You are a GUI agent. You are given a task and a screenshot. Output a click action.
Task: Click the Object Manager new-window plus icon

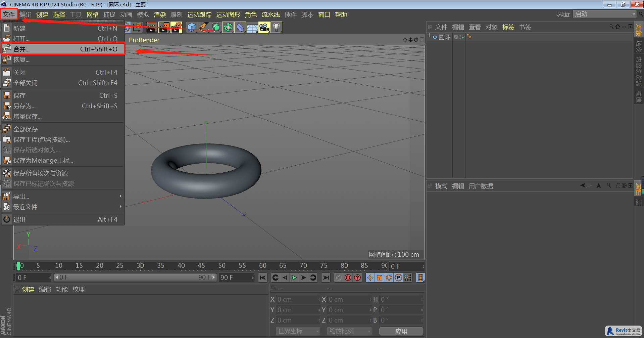point(631,27)
